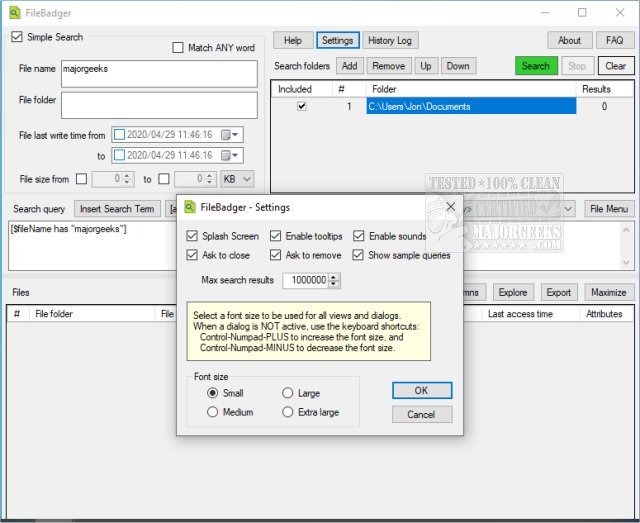This screenshot has height=523, width=640.
Task: Click the query box scroll up arrow
Action: tap(627, 229)
